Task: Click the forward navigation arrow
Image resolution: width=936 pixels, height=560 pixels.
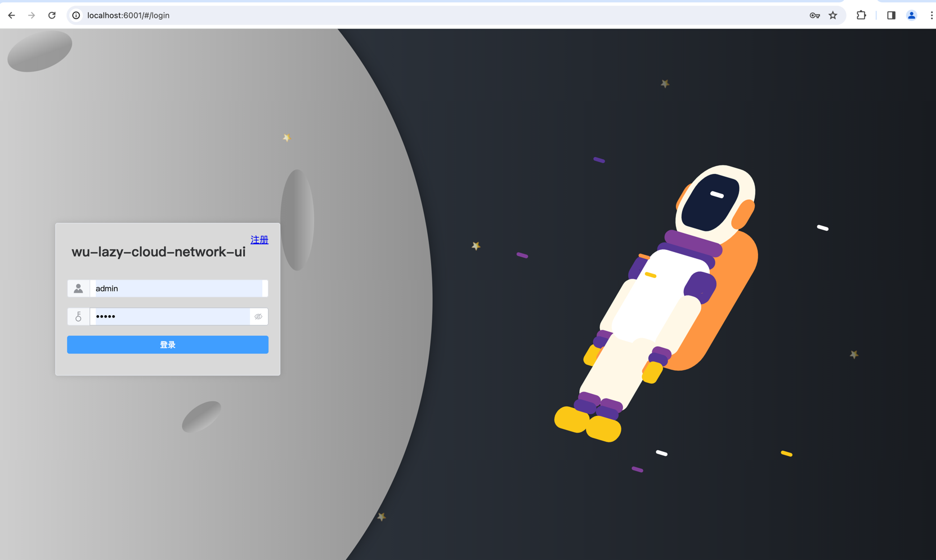Action: pos(32,15)
